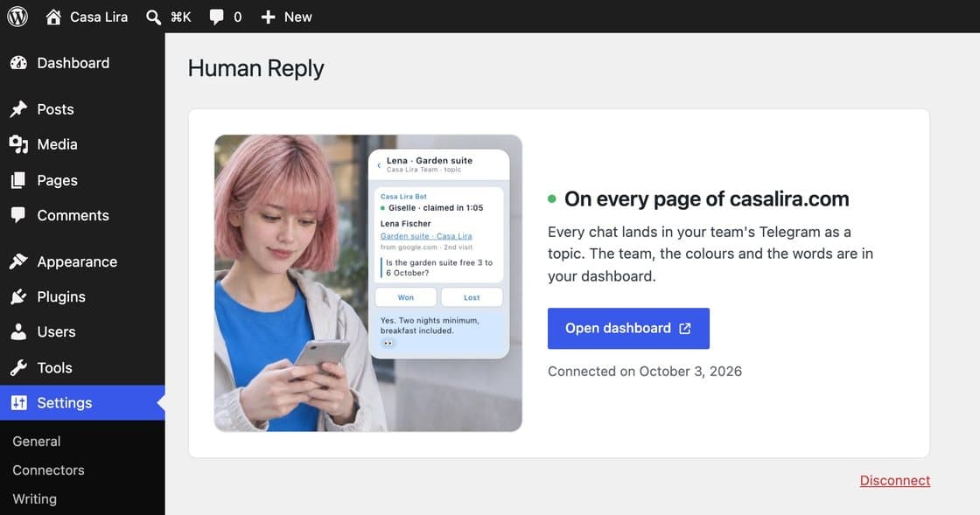Click the green status dot
Viewport: 980px width, 515px height.
point(552,199)
